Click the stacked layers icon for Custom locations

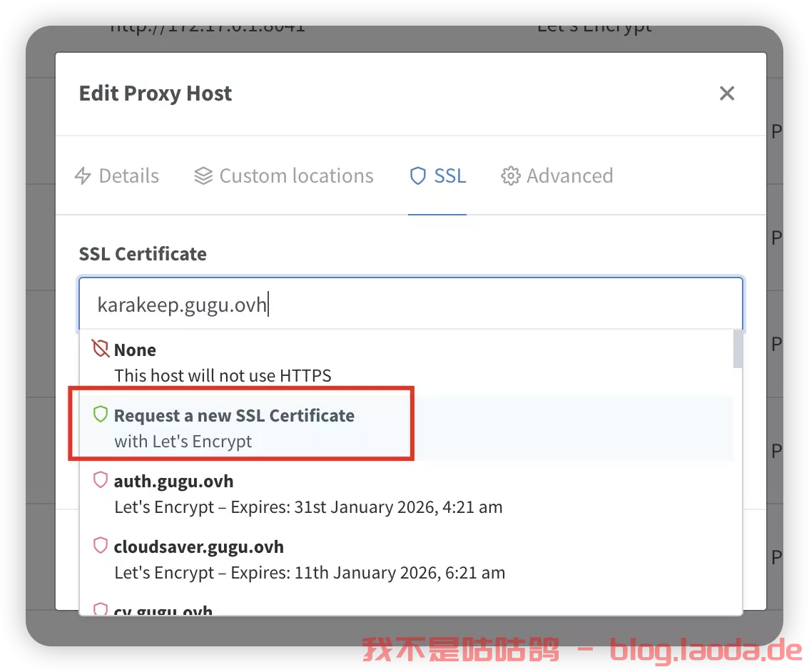pos(203,176)
